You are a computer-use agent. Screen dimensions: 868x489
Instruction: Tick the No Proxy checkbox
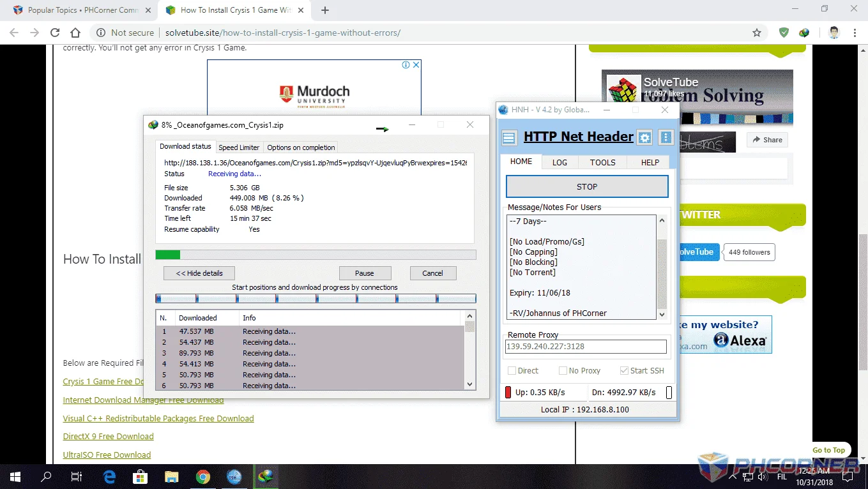(563, 371)
